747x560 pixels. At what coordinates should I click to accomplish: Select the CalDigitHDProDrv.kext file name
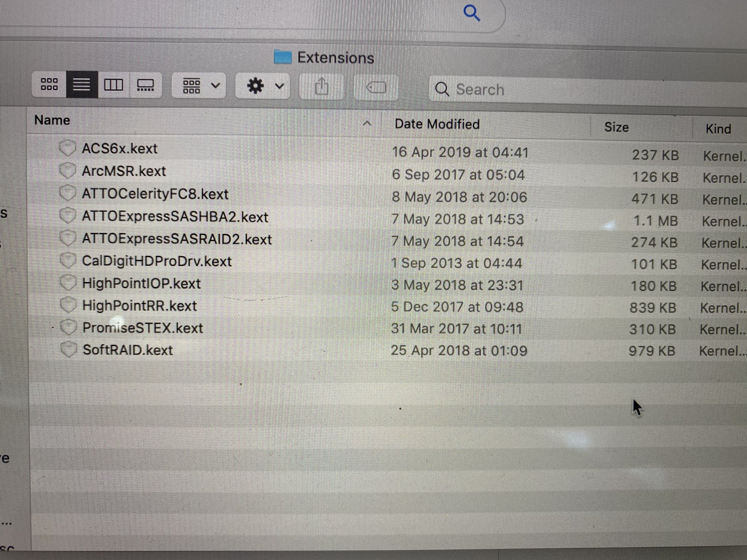(x=157, y=261)
